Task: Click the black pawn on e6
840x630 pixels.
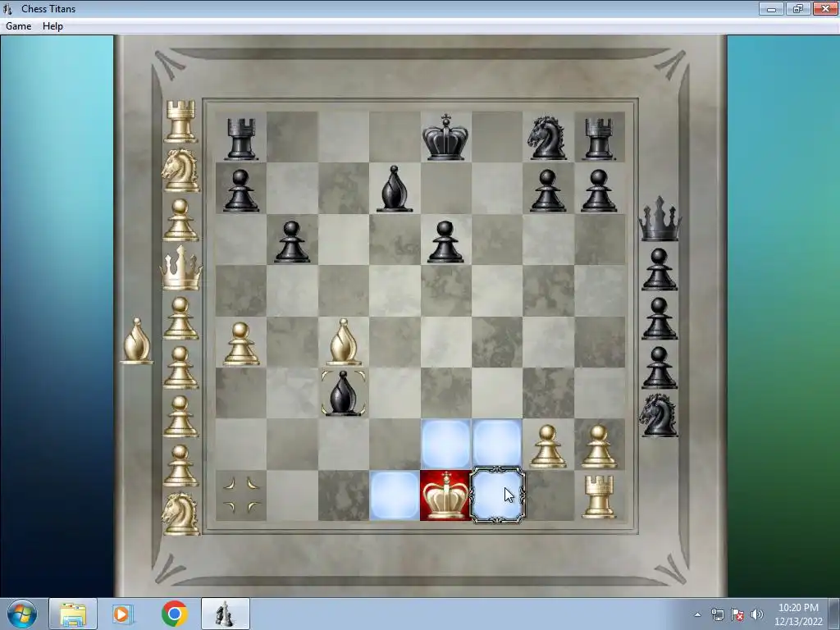Action: [x=445, y=241]
